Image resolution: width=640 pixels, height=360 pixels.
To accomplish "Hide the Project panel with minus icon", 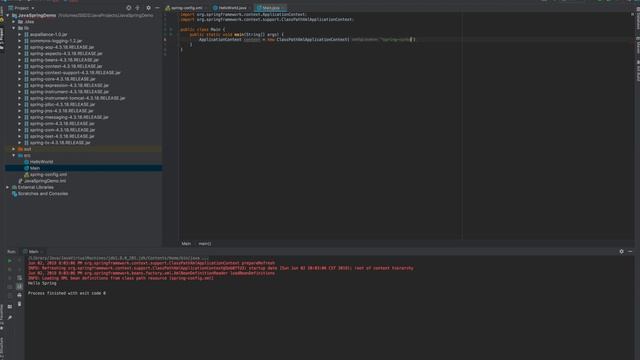I will coord(157,8).
